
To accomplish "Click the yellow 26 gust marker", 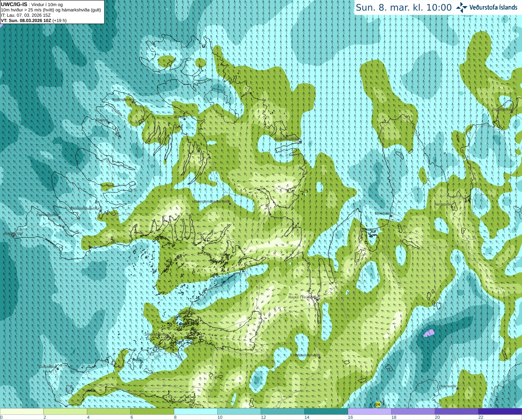I will [x=378, y=405].
